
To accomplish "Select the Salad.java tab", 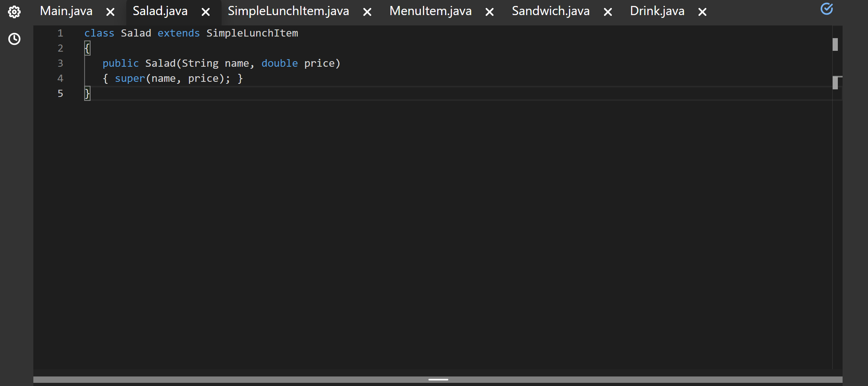I will click(x=160, y=11).
